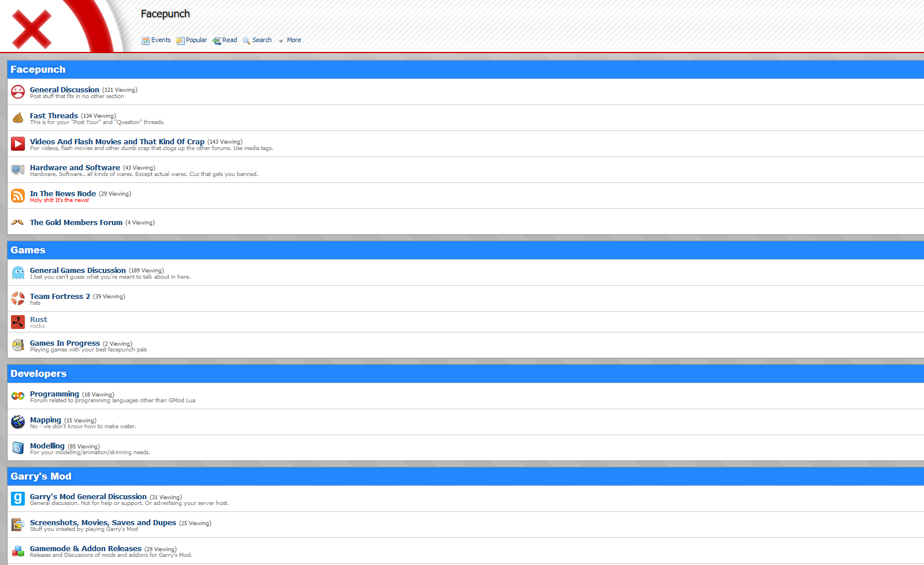Screen dimensions: 924x565
Task: Go to In The News Node
Action: [63, 193]
